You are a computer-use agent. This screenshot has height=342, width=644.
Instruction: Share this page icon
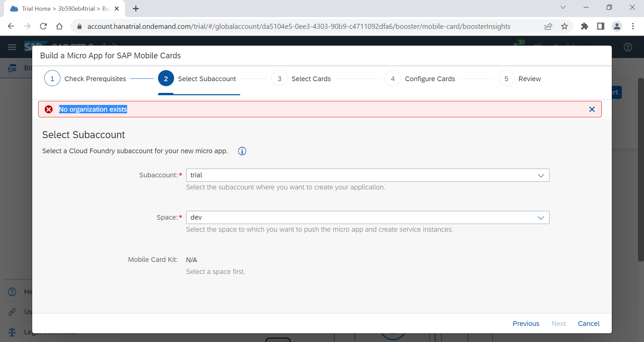(x=548, y=26)
